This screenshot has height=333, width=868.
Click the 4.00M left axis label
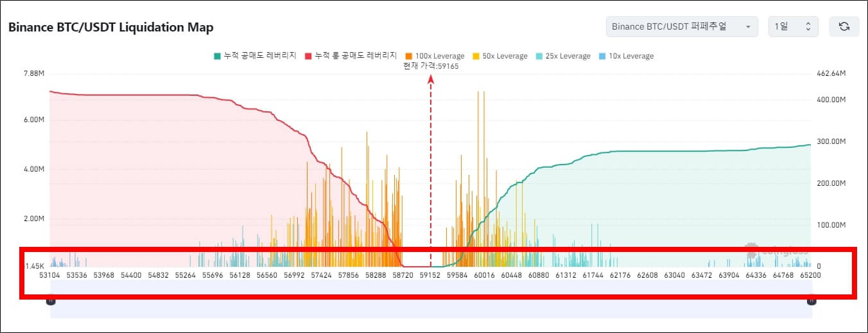33,170
